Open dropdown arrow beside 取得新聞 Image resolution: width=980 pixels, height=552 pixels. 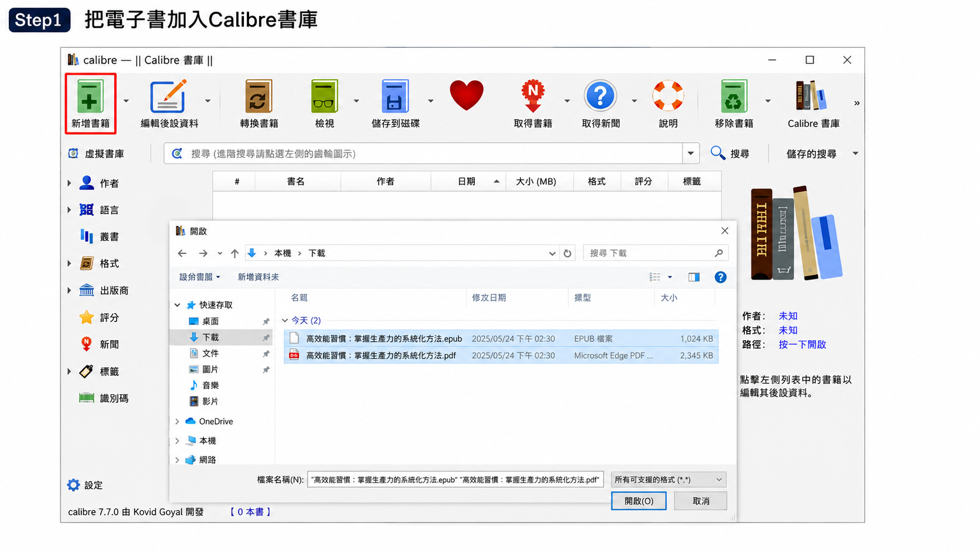point(634,101)
